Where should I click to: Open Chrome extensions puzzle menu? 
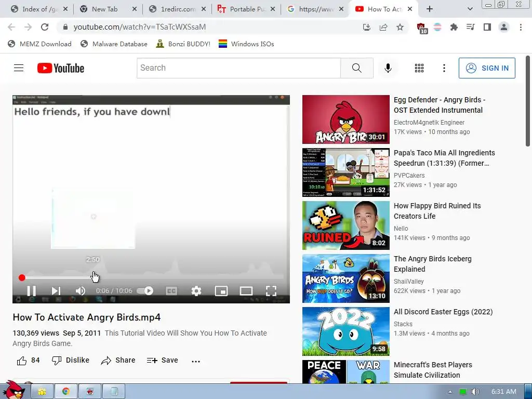coord(454,27)
